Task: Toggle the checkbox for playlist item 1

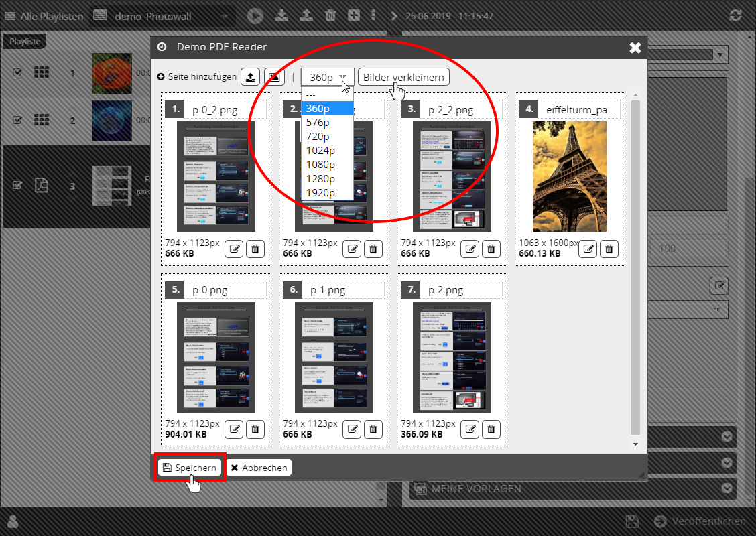Action: (x=18, y=72)
